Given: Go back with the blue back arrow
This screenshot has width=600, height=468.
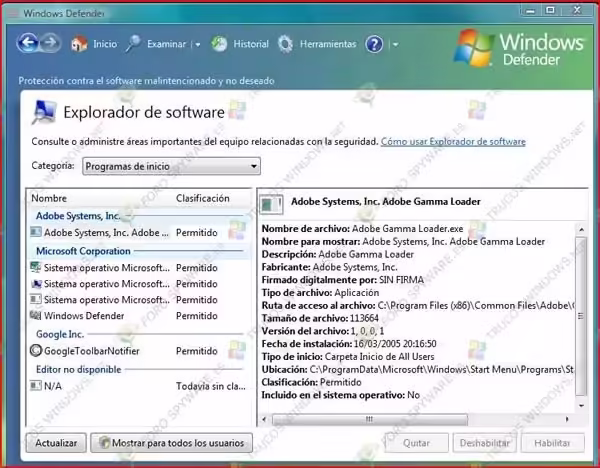Looking at the screenshot, I should (28, 43).
